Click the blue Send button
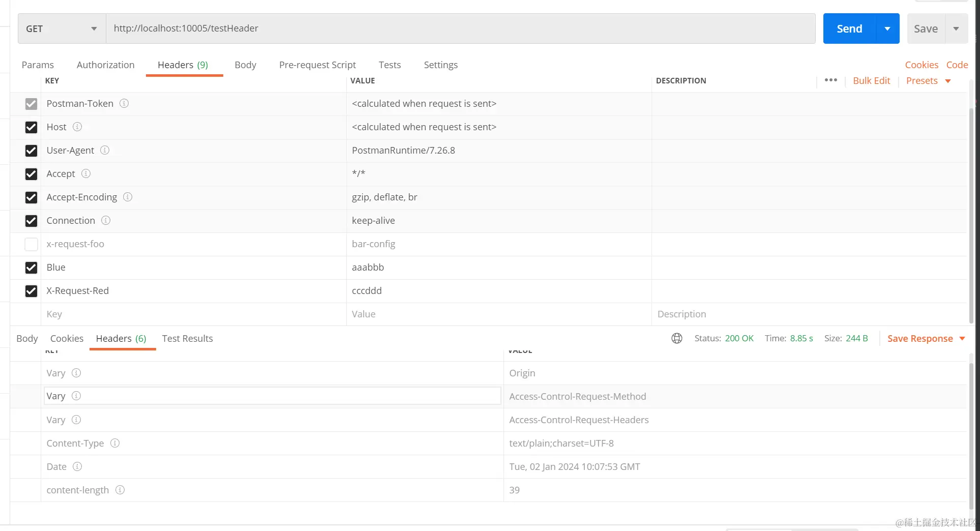Screen dimensions: 980x531 click(x=849, y=28)
